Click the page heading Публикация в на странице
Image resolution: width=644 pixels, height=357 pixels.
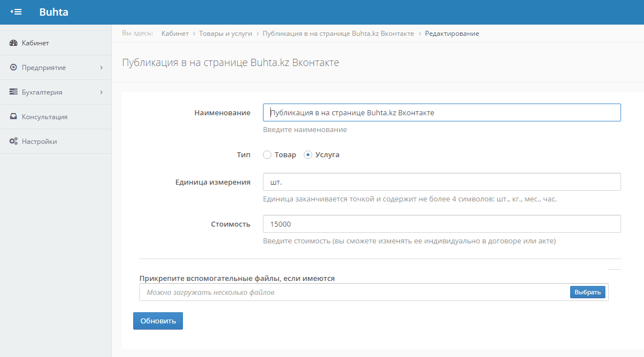tap(231, 63)
